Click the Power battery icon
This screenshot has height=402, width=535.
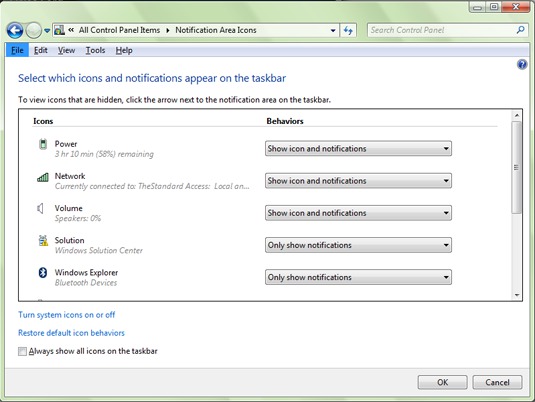[43, 144]
